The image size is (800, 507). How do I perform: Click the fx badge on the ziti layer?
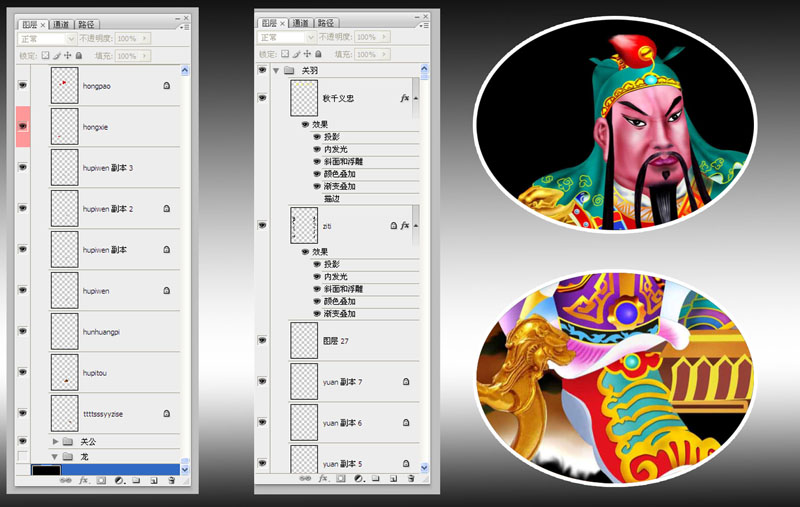pos(405,225)
